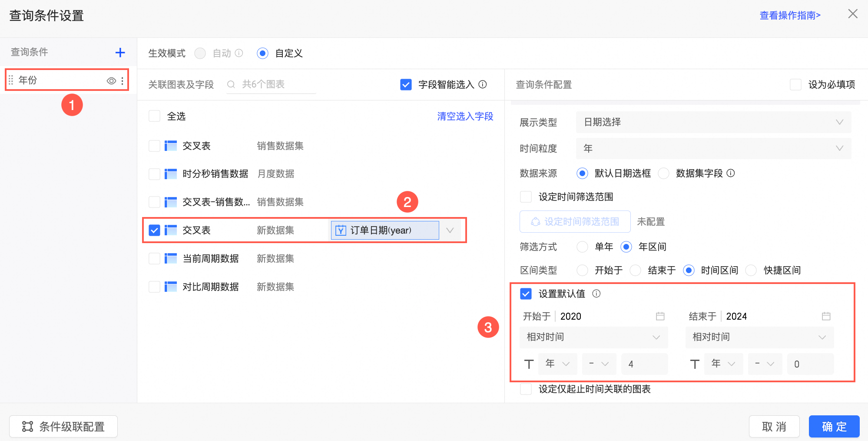Screen dimensions: 868x441
Task: Open the start 相对时间 dropdown
Action: pos(593,337)
